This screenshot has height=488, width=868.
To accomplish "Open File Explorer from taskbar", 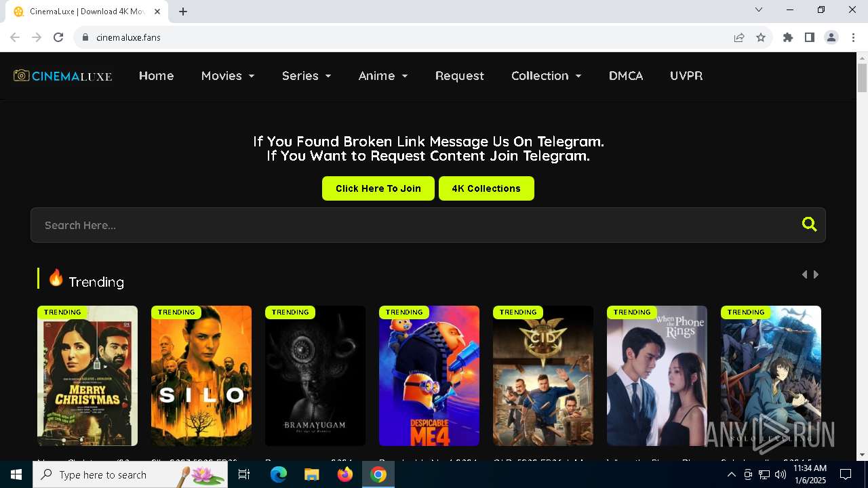I will tap(311, 474).
